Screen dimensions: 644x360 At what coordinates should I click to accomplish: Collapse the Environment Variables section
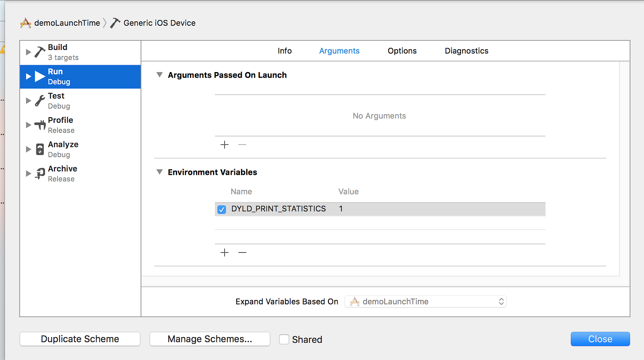pos(159,172)
